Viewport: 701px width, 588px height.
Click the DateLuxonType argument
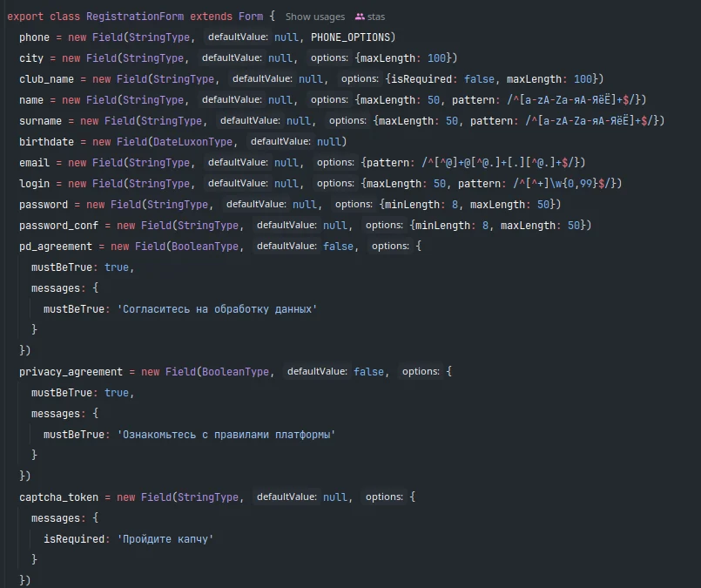[192, 142]
